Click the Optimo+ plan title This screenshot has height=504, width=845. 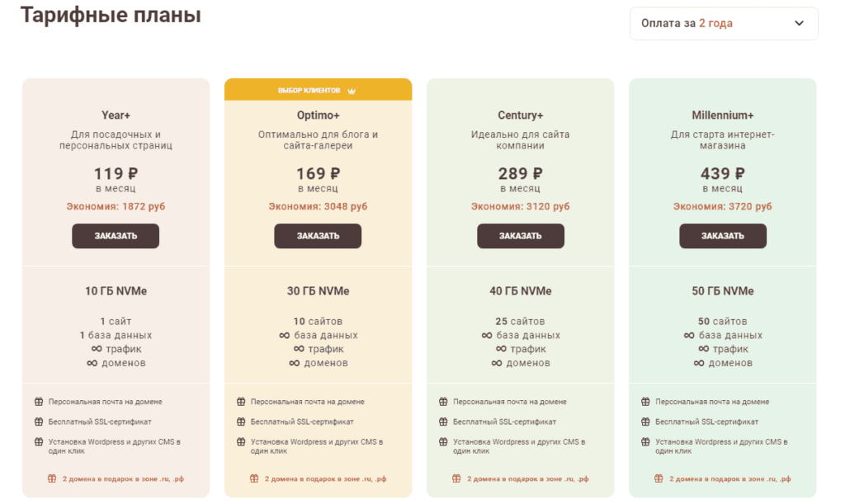point(318,115)
